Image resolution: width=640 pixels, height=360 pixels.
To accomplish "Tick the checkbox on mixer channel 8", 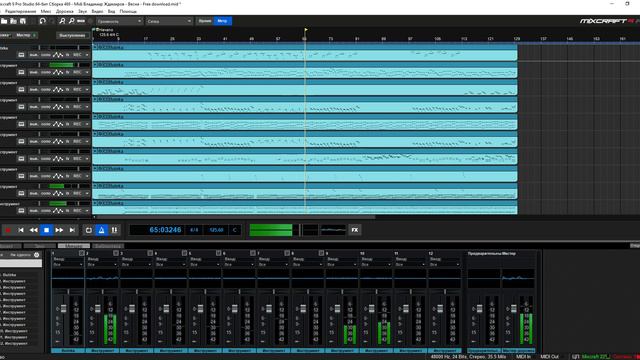I will 321,253.
